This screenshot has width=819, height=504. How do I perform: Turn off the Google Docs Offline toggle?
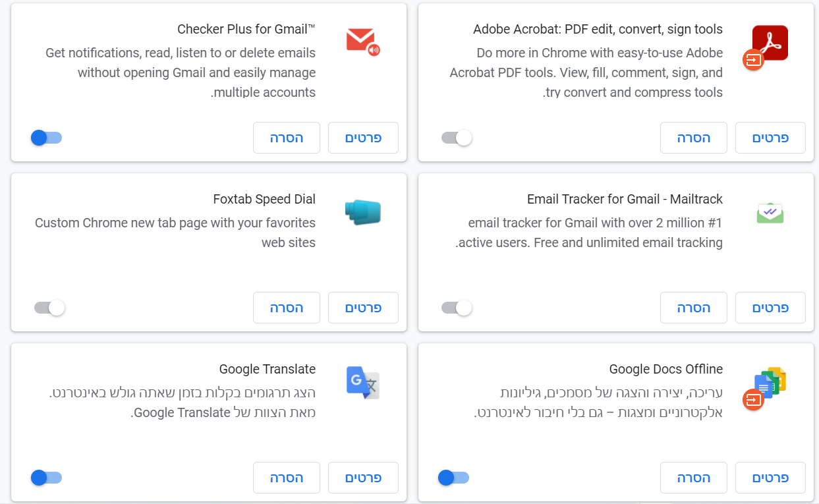pyautogui.click(x=453, y=478)
